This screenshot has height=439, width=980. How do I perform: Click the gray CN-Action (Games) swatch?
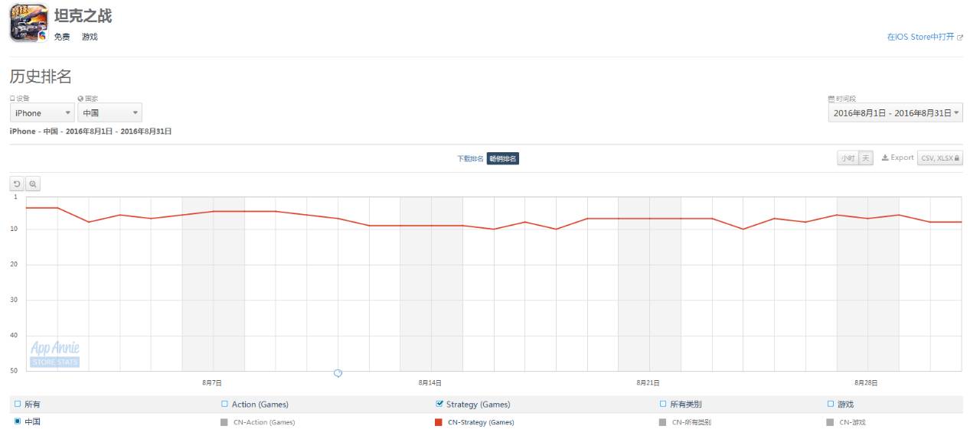224,422
